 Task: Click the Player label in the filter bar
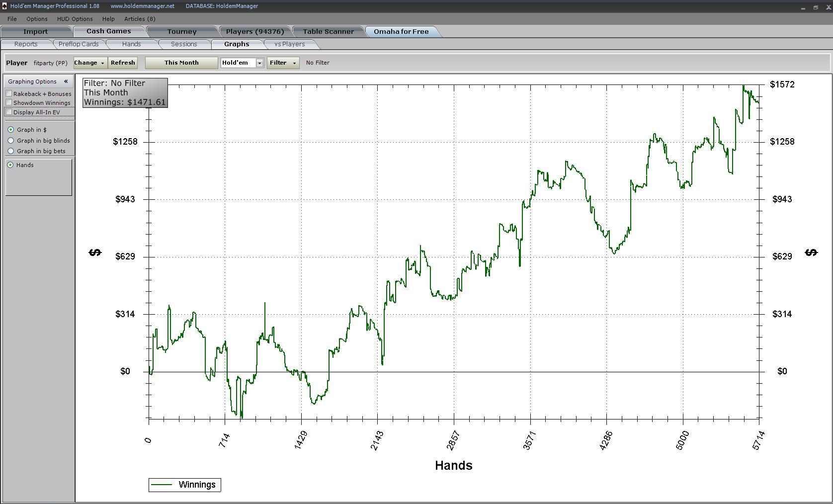click(17, 63)
